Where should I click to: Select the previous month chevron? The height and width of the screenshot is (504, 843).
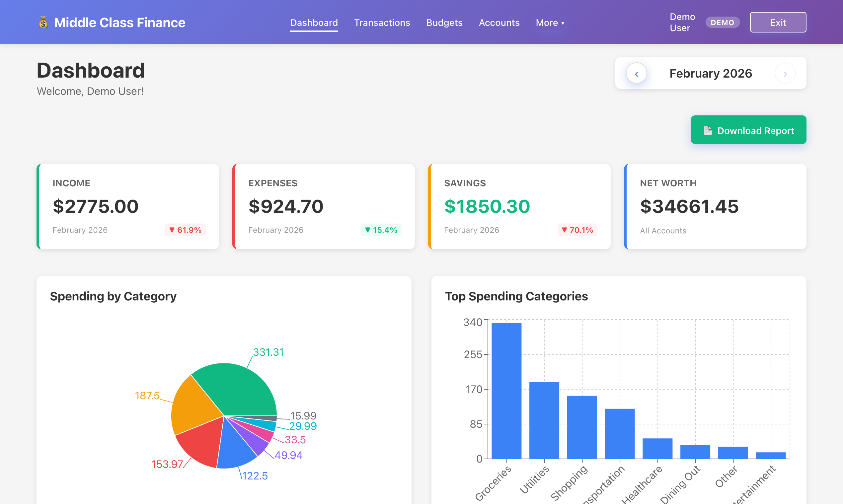[x=637, y=73]
